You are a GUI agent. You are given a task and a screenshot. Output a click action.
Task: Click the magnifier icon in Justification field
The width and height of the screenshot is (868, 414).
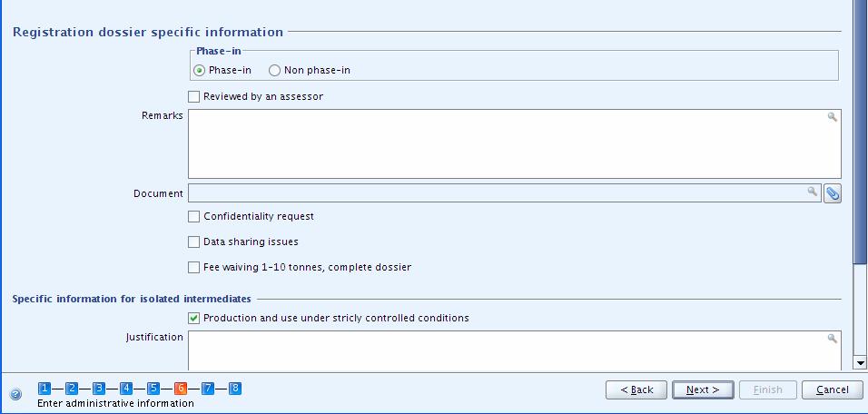click(832, 338)
